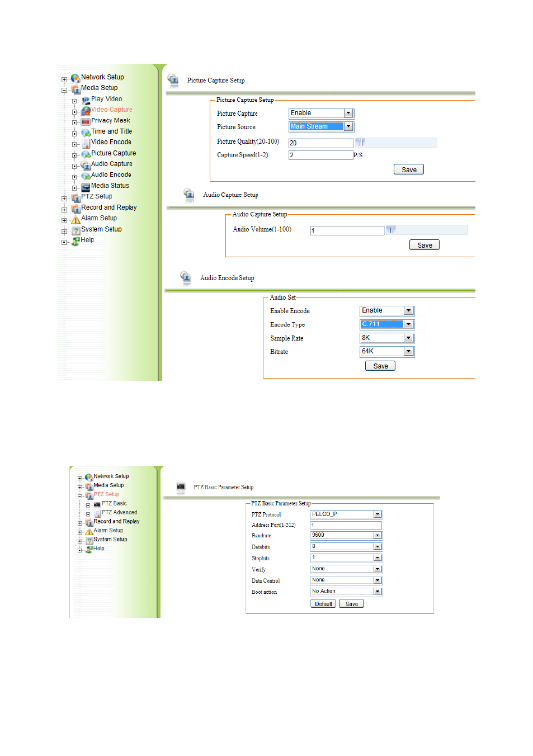Select PTZ Advanced in lower tree
Image resolution: width=533 pixels, height=756 pixels.
pos(119,512)
